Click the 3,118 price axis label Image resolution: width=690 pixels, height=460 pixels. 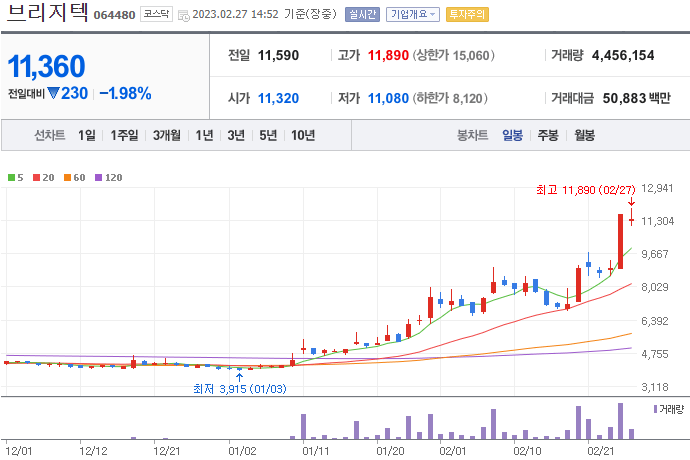coord(655,387)
